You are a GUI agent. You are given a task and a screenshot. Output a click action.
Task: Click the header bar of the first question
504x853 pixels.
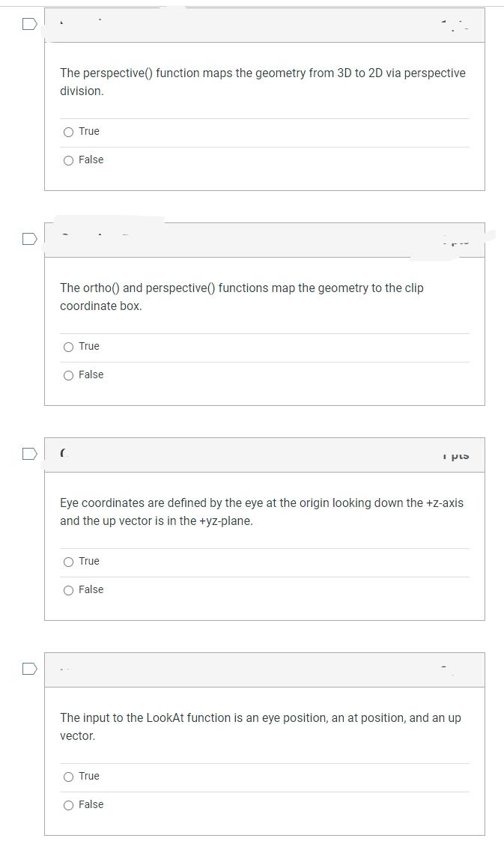[x=262, y=24]
